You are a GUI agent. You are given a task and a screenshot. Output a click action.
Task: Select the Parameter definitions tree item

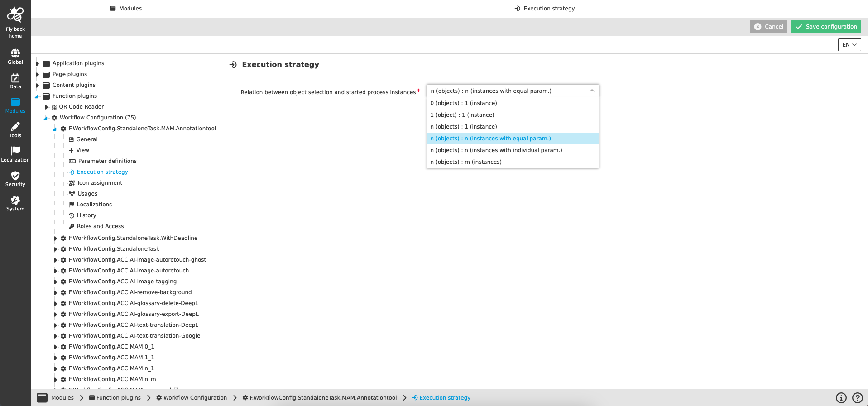pos(107,161)
